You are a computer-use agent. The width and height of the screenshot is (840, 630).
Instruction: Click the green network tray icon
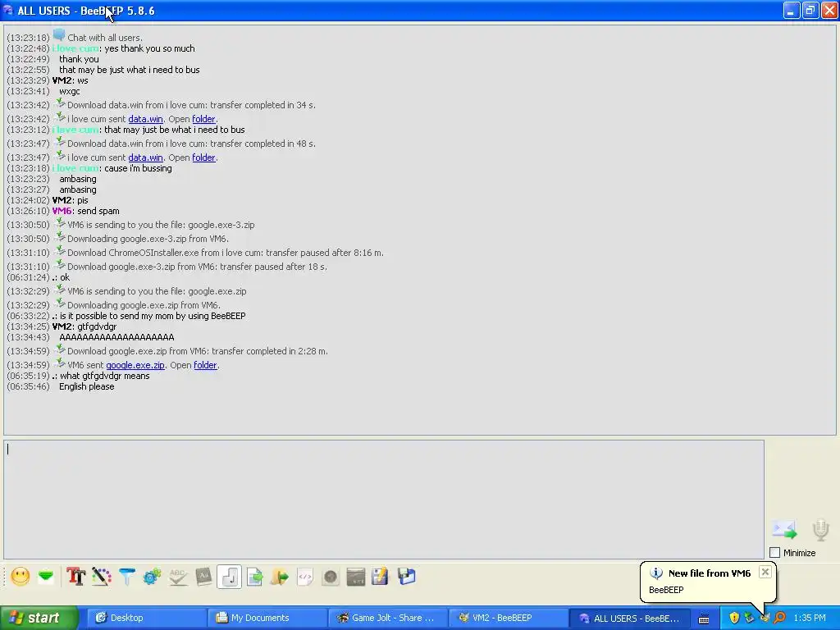pyautogui.click(x=749, y=619)
